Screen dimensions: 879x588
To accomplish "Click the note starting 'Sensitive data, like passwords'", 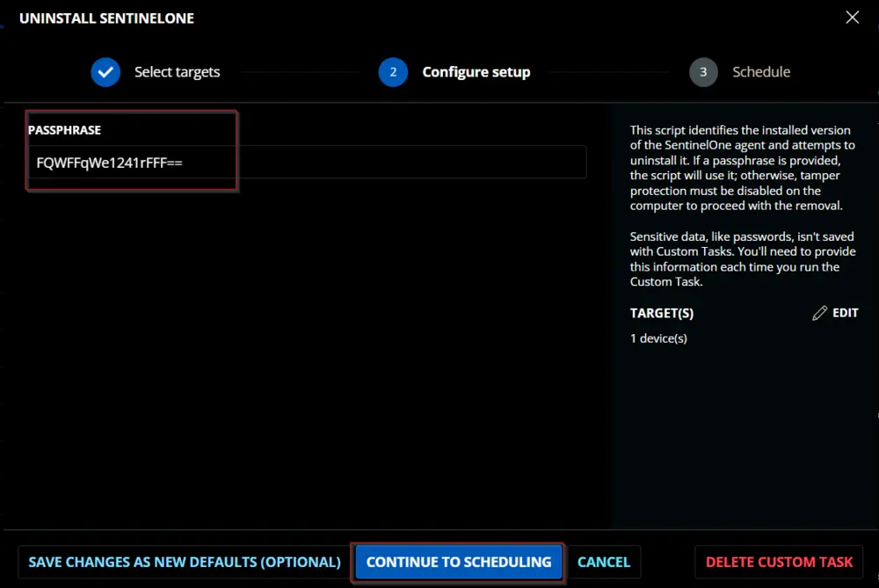I will click(x=743, y=259).
